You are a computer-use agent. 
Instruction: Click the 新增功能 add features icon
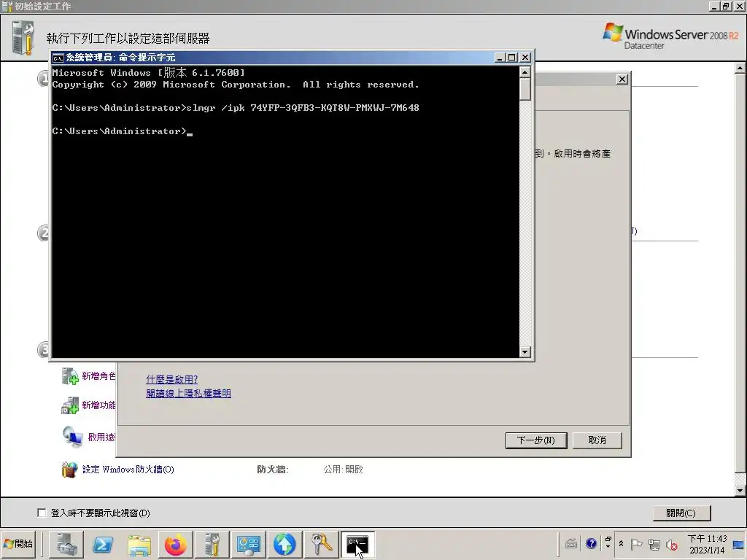[69, 405]
